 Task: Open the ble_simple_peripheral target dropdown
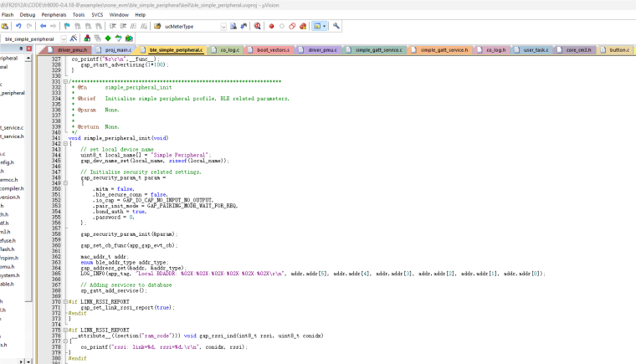(62, 38)
